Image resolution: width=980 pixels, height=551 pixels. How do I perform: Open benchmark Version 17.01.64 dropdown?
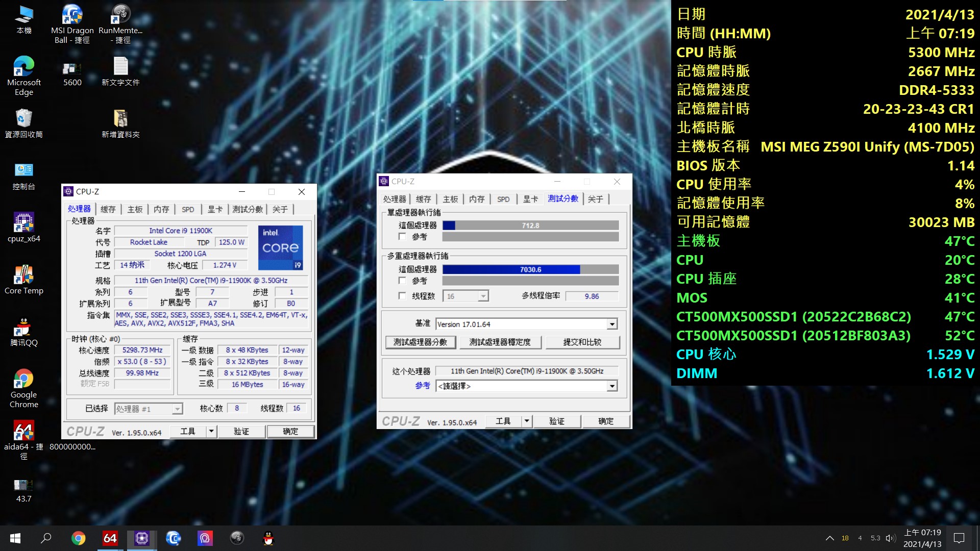[526, 324]
